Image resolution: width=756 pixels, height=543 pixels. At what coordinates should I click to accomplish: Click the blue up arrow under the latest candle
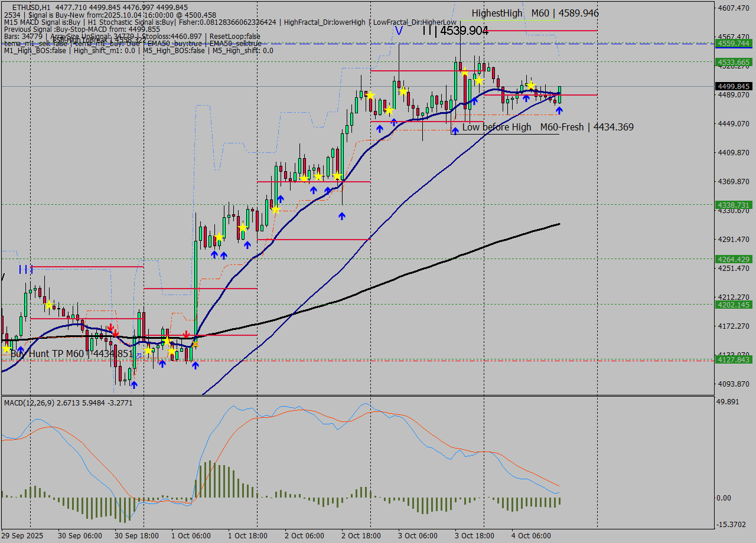pos(559,110)
